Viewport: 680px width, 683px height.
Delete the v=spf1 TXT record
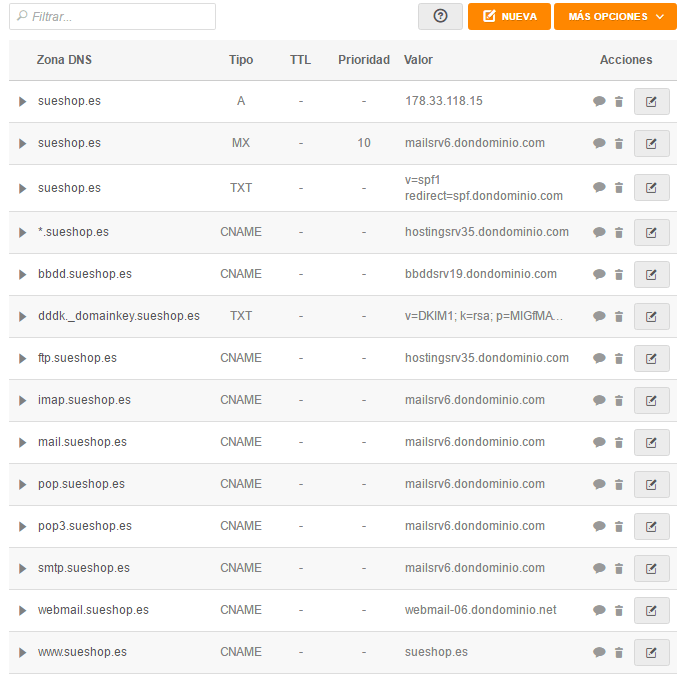[x=619, y=188]
